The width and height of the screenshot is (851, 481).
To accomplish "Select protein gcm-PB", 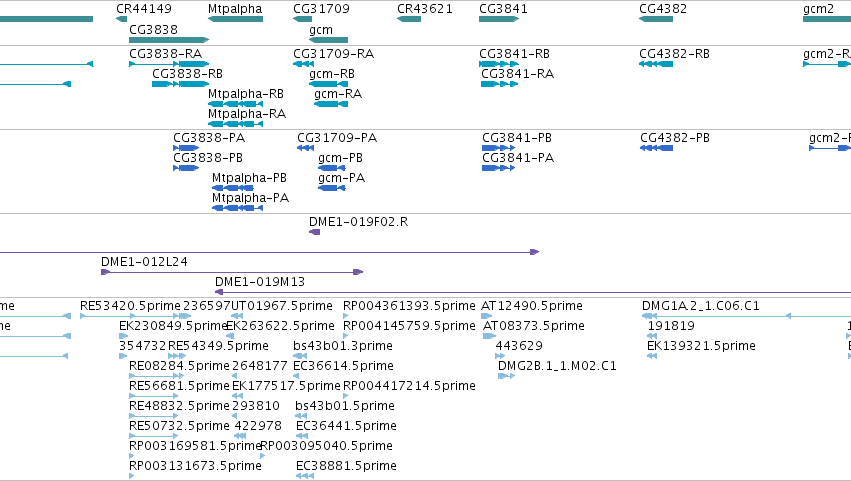I will [x=340, y=158].
